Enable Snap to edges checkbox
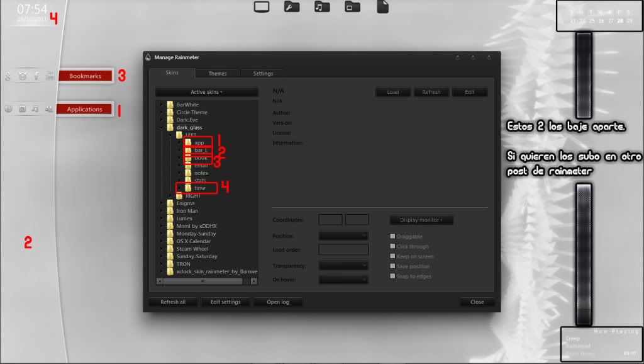 pos(392,276)
